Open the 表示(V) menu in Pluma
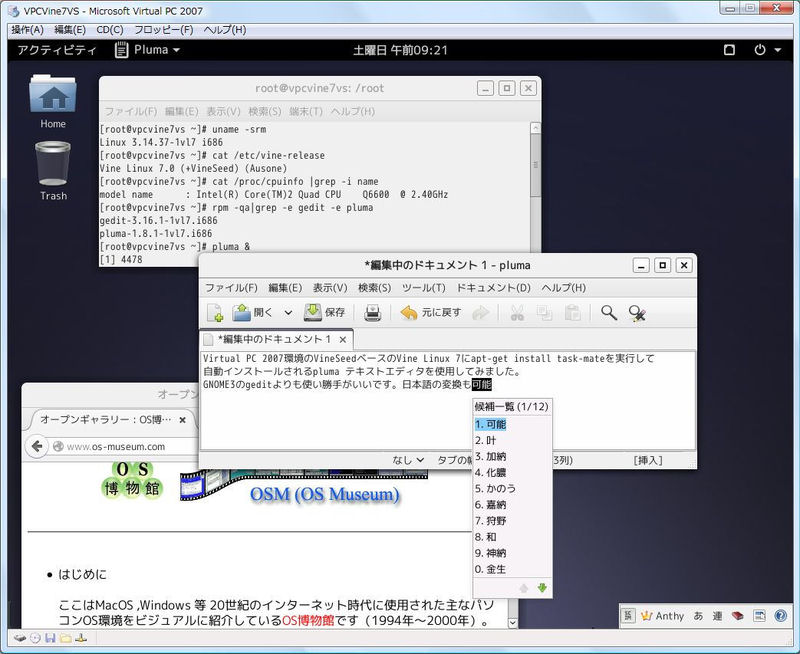800x654 pixels. click(330, 288)
